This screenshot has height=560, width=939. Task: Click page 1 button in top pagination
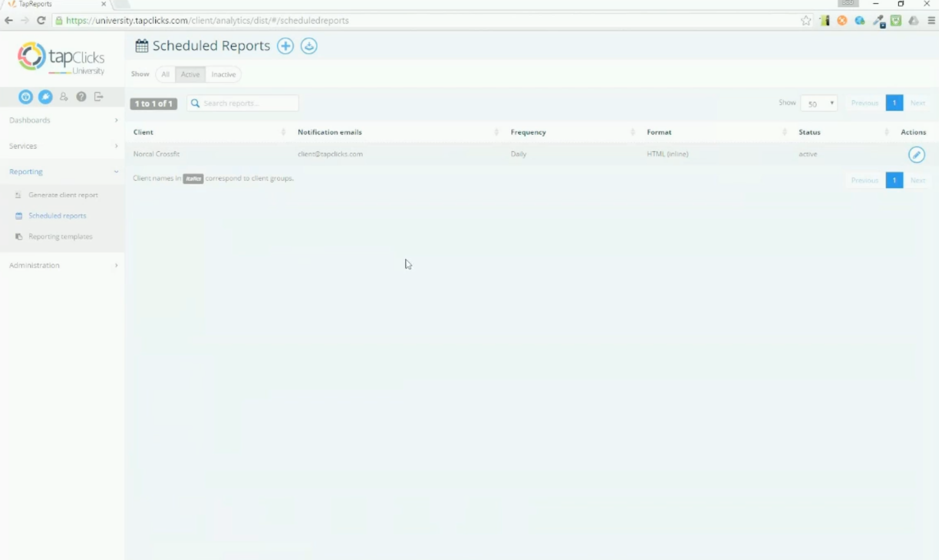click(x=894, y=103)
